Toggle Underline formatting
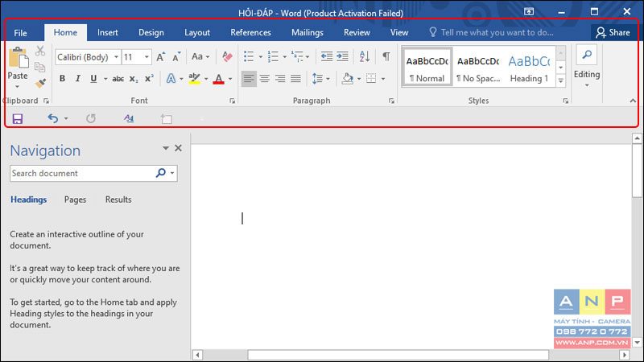The image size is (644, 362). click(93, 78)
